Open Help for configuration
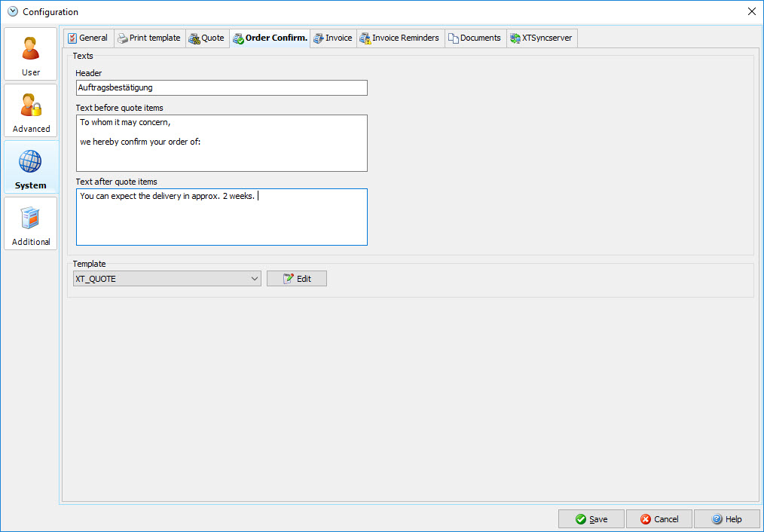Screen dimensions: 764x532 pyautogui.click(x=726, y=519)
